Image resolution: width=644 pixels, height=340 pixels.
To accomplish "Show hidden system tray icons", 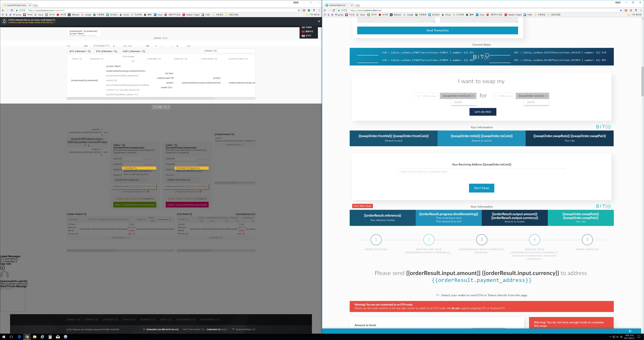I will click(610, 337).
